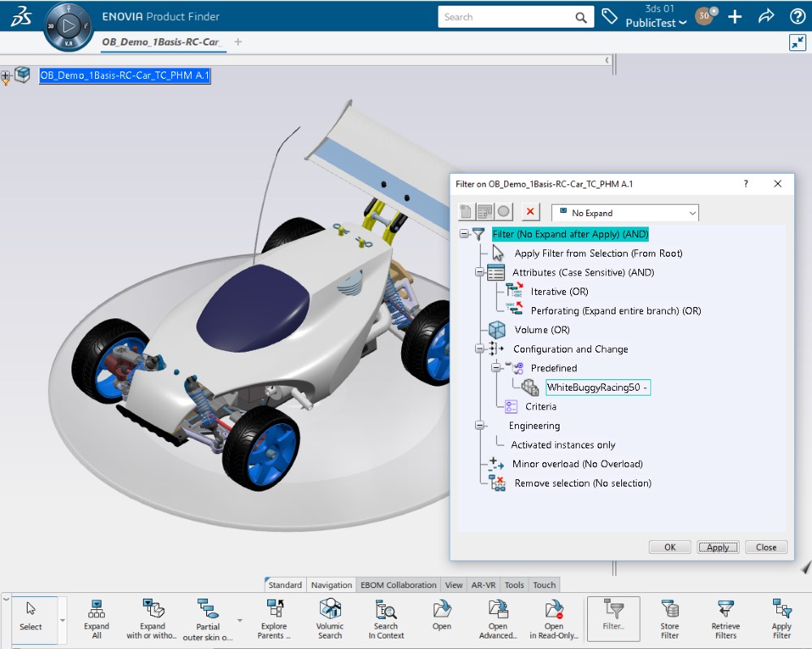Switch to the AR-VR tab
Viewport: 812px width, 649px height.
coord(483,585)
